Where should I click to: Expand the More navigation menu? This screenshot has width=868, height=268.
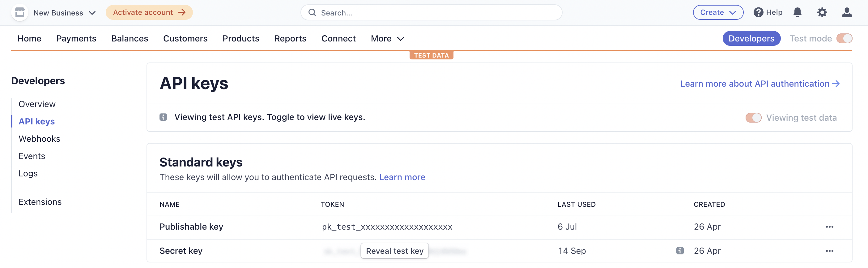pyautogui.click(x=386, y=38)
